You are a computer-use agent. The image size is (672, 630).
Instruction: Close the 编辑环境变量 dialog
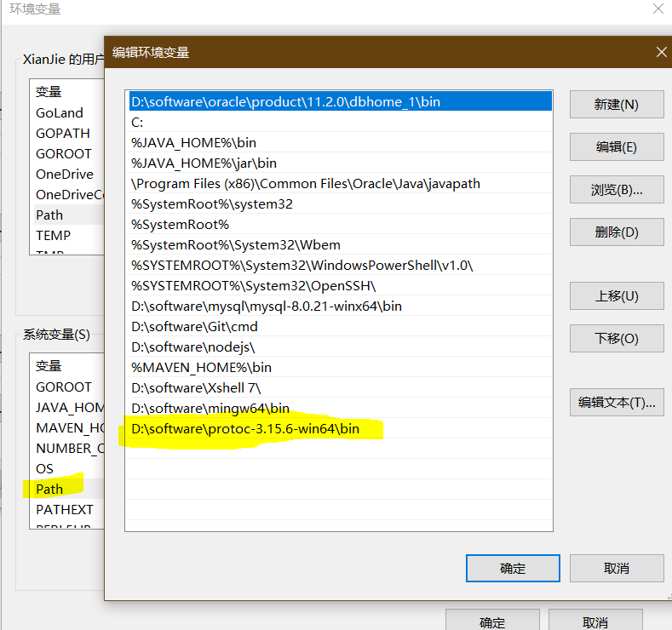(661, 52)
